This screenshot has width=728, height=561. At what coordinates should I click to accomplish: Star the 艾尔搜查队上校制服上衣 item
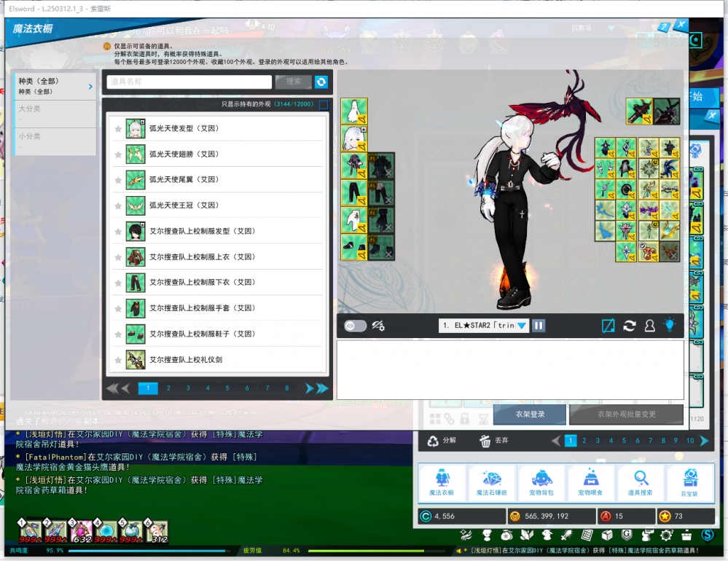coord(118,257)
